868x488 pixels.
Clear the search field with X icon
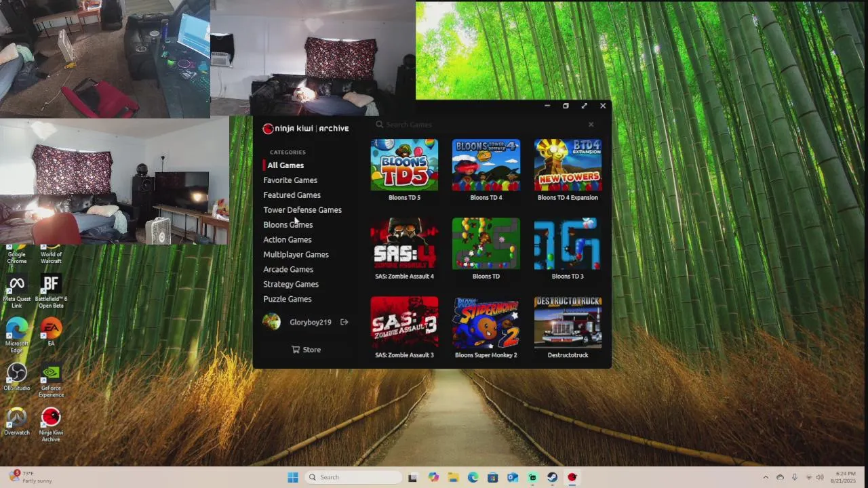[591, 125]
